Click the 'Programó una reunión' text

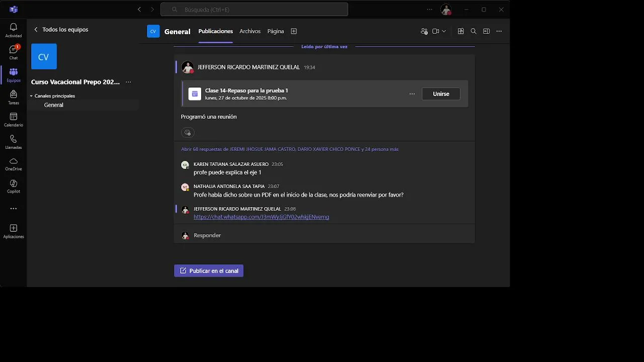point(209,117)
